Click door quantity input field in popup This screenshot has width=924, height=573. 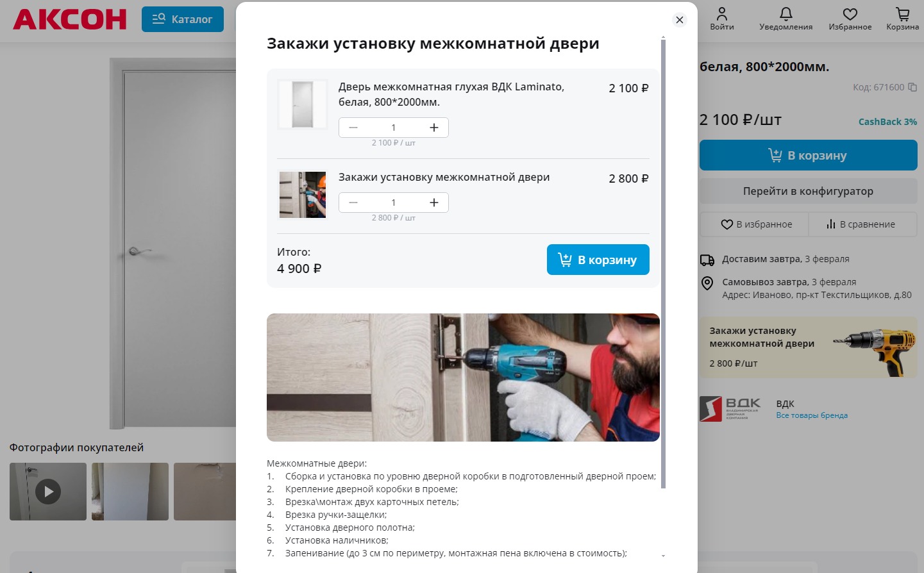coord(394,128)
